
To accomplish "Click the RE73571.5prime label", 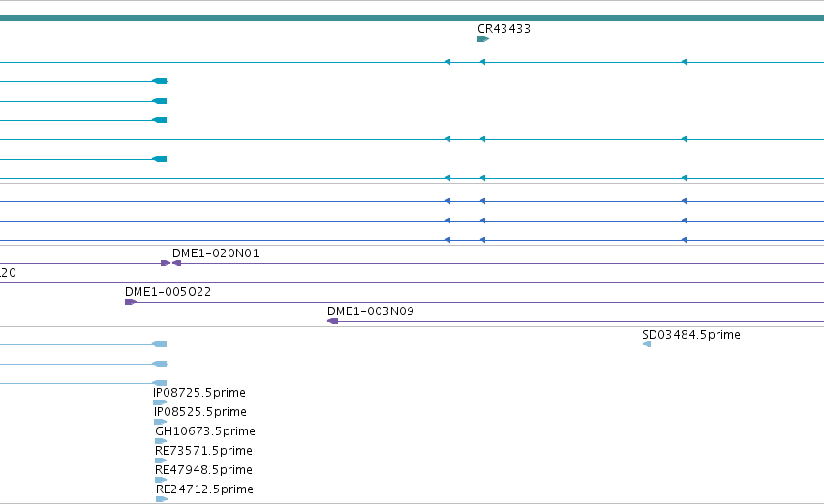I will [x=203, y=451].
